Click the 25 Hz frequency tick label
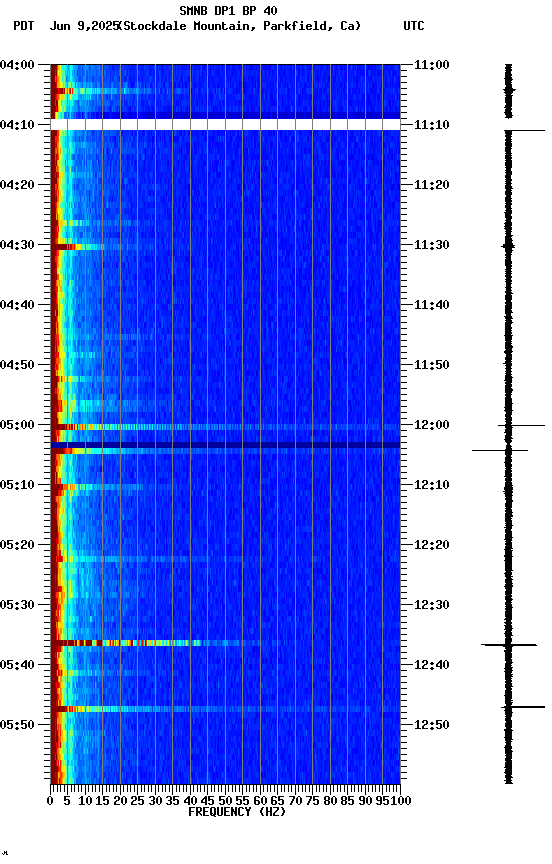The width and height of the screenshot is (552, 864). pos(138,801)
